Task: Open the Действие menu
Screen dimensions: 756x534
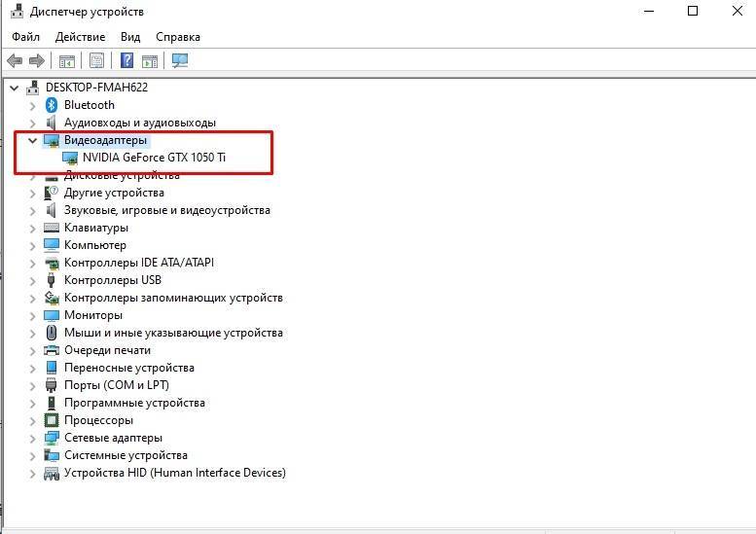Action: click(x=80, y=37)
